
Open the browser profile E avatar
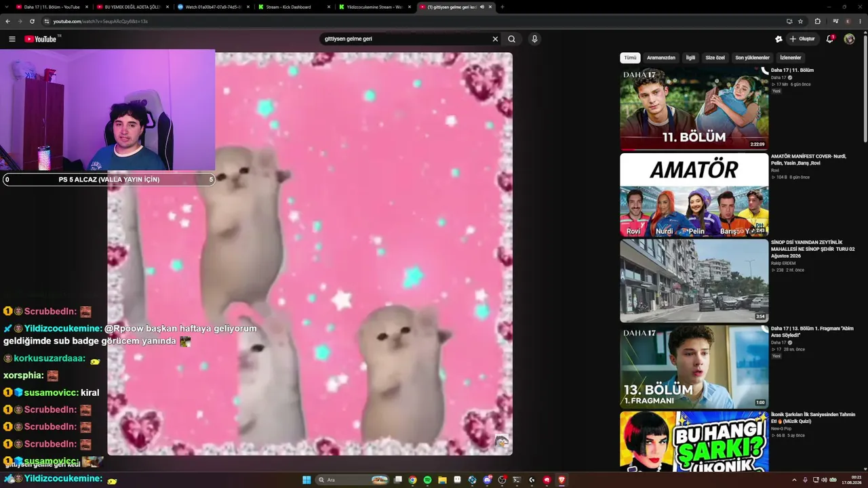(x=848, y=21)
